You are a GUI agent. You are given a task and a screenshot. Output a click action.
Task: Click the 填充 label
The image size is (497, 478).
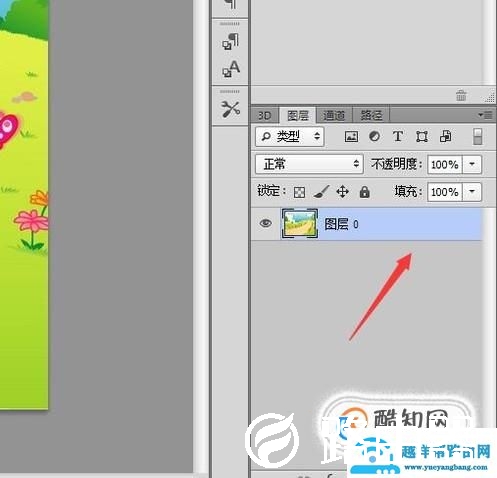tap(408, 192)
